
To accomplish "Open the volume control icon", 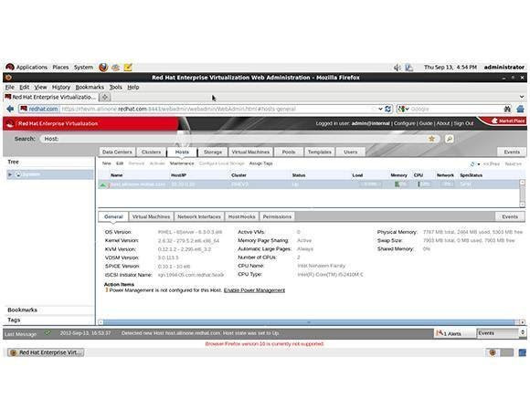I will click(x=397, y=68).
